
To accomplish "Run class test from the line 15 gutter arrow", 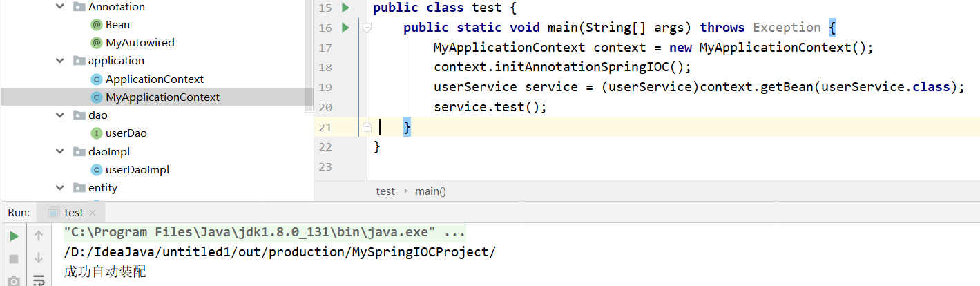I will click(x=345, y=8).
